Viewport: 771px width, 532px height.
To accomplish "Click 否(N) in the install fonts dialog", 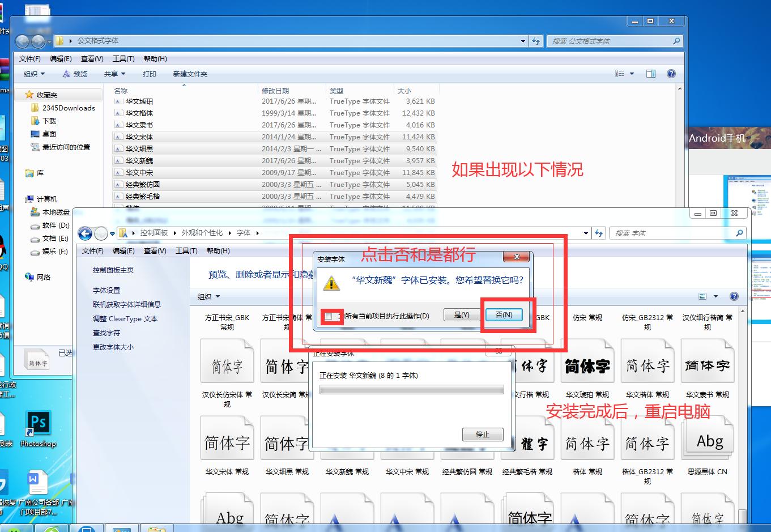I will [504, 315].
